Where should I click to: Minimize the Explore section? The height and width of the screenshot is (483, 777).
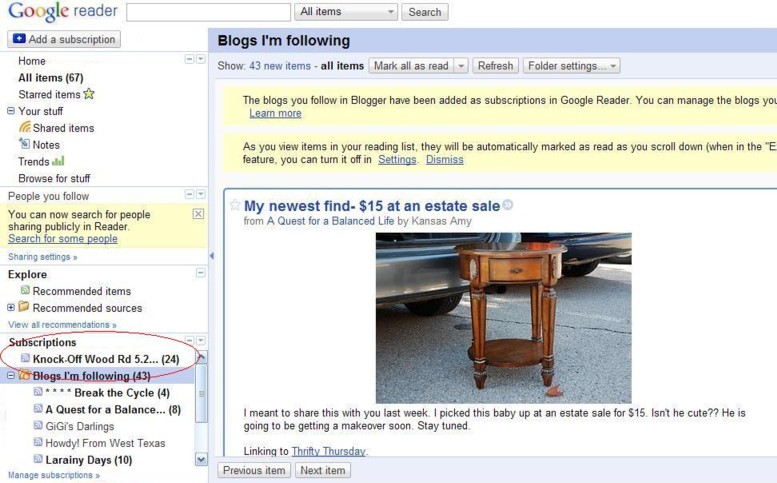(201, 272)
